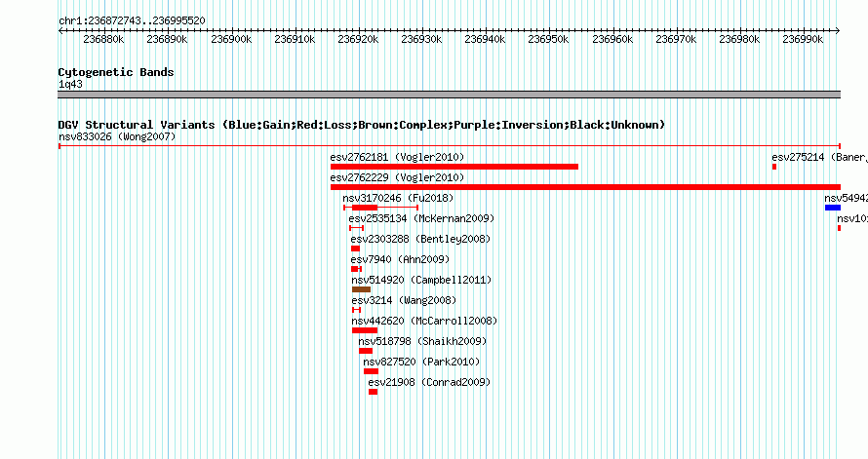868x459 pixels.
Task: Open nsv514920 (Campbell2011) label
Action: coord(421,280)
